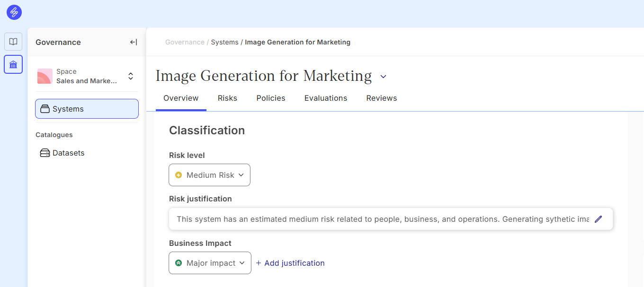Open the Space switcher for Sales and Marketing
Screen dimensions: 644x287
[x=131, y=76]
